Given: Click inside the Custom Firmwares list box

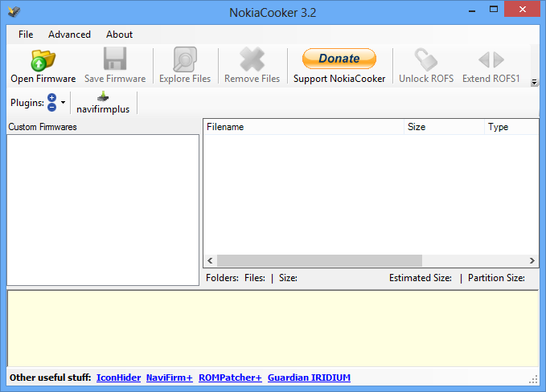Looking at the screenshot, I should point(103,210).
